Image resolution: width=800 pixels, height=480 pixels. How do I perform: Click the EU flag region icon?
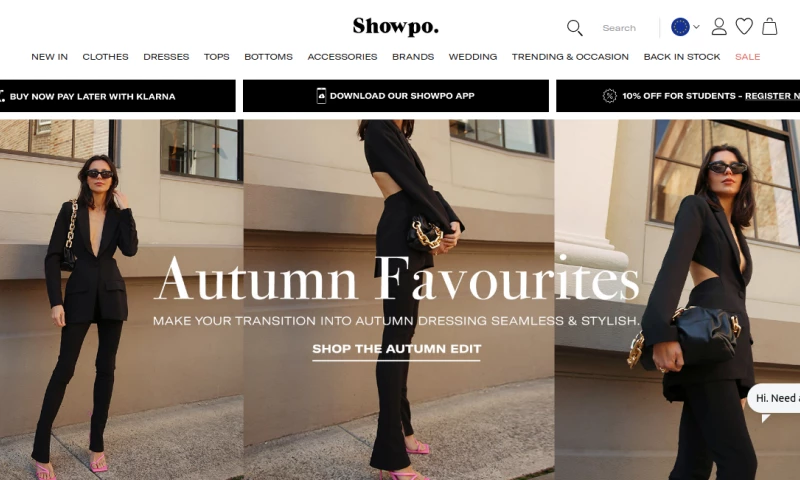click(x=680, y=27)
